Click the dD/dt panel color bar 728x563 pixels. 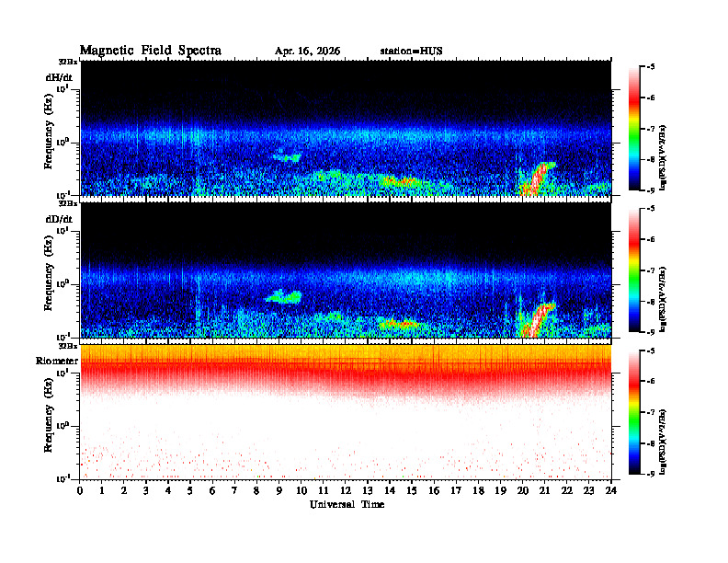[633, 270]
